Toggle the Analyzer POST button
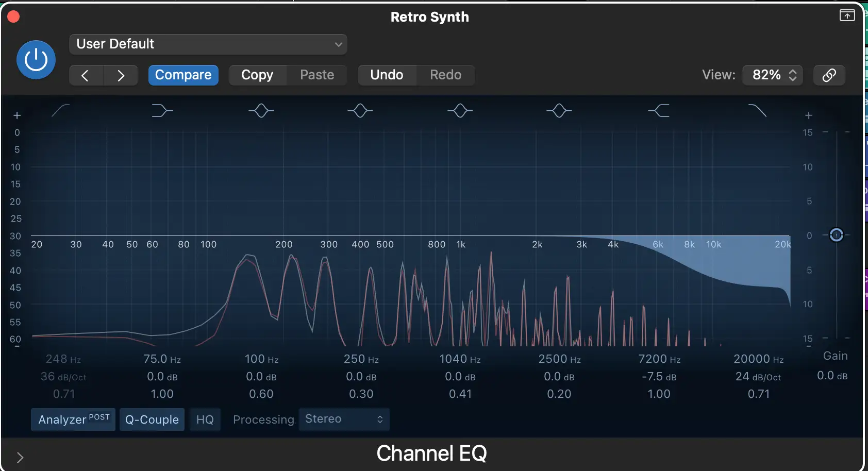This screenshot has height=471, width=868. pos(73,419)
